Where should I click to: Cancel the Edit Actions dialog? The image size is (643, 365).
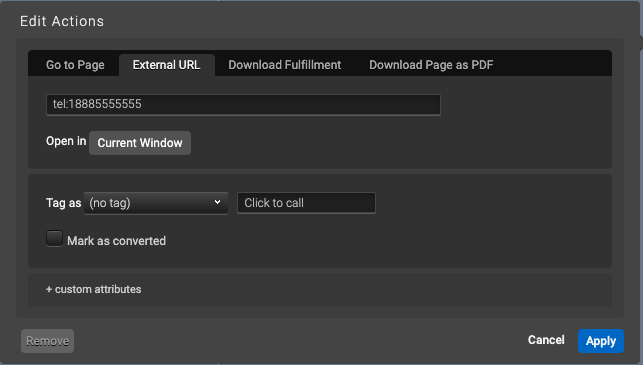(546, 340)
